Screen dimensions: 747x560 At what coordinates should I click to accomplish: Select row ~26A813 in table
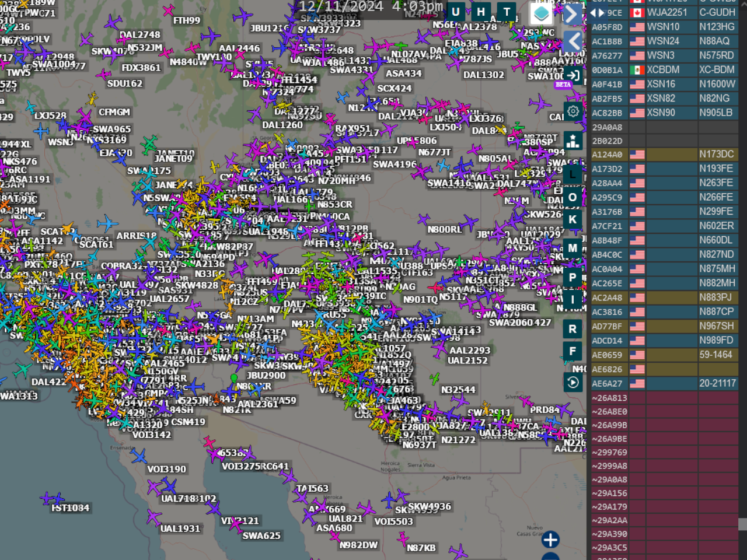click(664, 398)
